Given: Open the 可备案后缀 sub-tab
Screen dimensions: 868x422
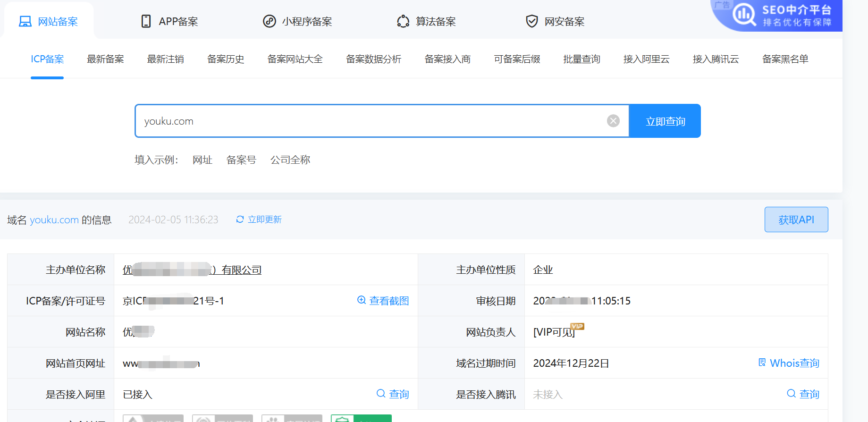Looking at the screenshot, I should [x=517, y=59].
